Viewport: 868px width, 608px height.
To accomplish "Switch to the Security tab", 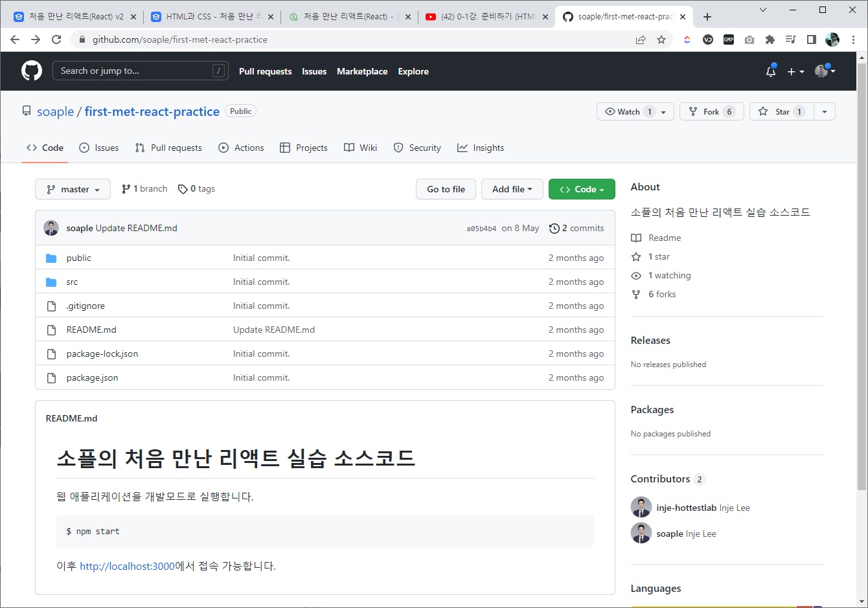I will coord(417,148).
